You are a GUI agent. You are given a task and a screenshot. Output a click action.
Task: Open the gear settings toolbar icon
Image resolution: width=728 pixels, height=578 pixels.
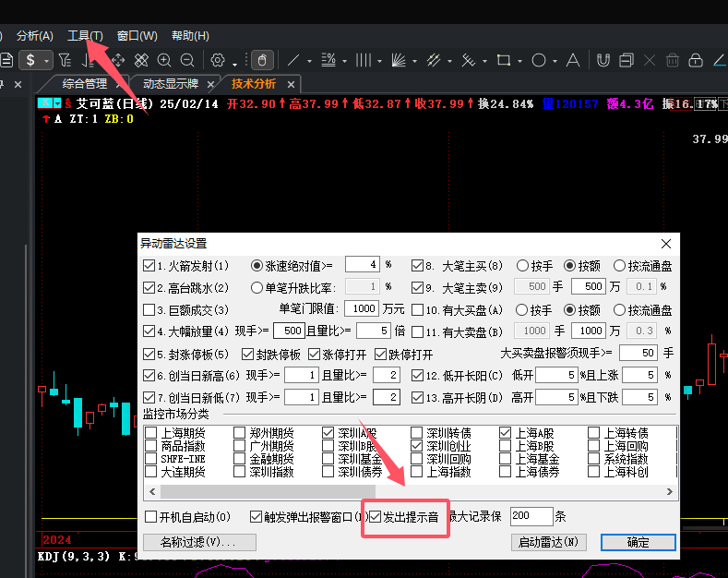click(217, 60)
